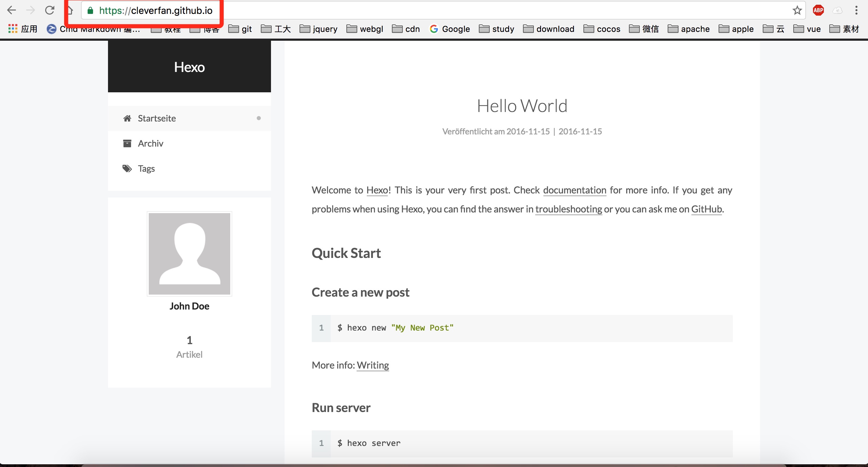
Task: Click the Tags icon in the sidebar
Action: (x=127, y=169)
